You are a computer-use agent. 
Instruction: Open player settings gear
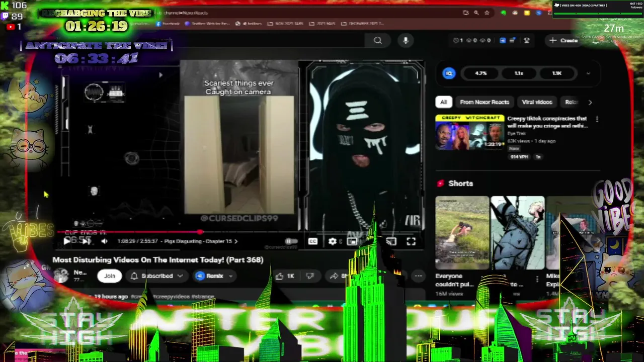pos(333,241)
